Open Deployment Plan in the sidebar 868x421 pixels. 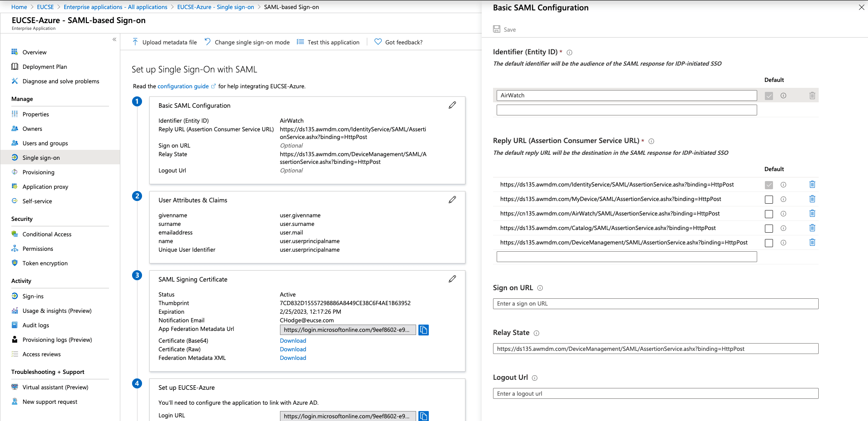[45, 67]
